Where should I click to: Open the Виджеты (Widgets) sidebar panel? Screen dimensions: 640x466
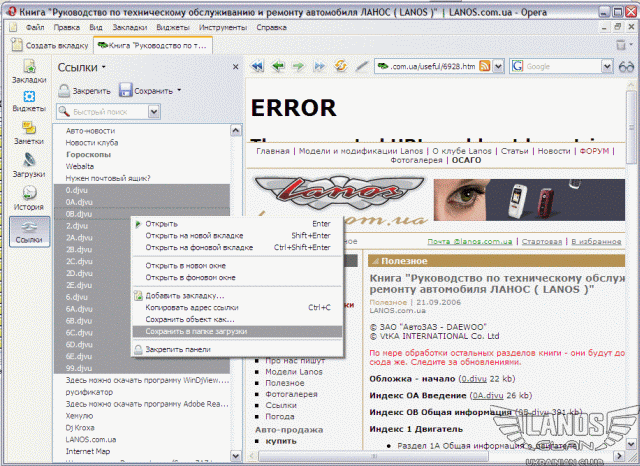pyautogui.click(x=28, y=101)
